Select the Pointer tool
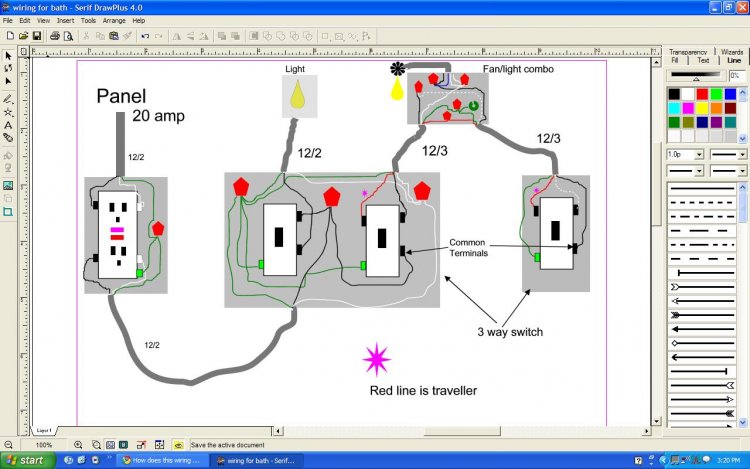750x469 pixels. pyautogui.click(x=9, y=55)
